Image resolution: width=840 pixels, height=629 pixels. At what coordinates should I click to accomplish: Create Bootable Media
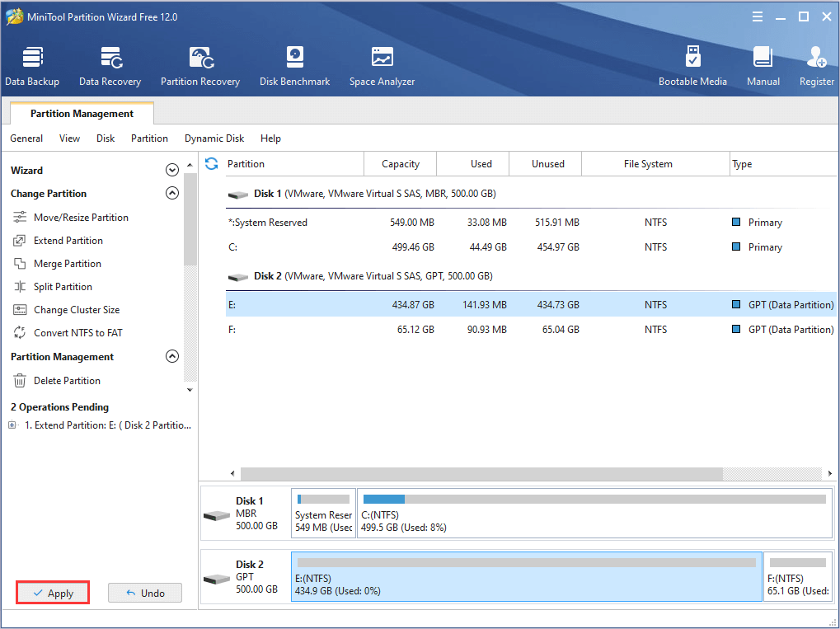(x=692, y=67)
